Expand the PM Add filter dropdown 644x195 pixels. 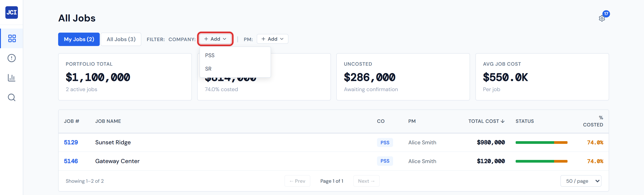(x=272, y=39)
